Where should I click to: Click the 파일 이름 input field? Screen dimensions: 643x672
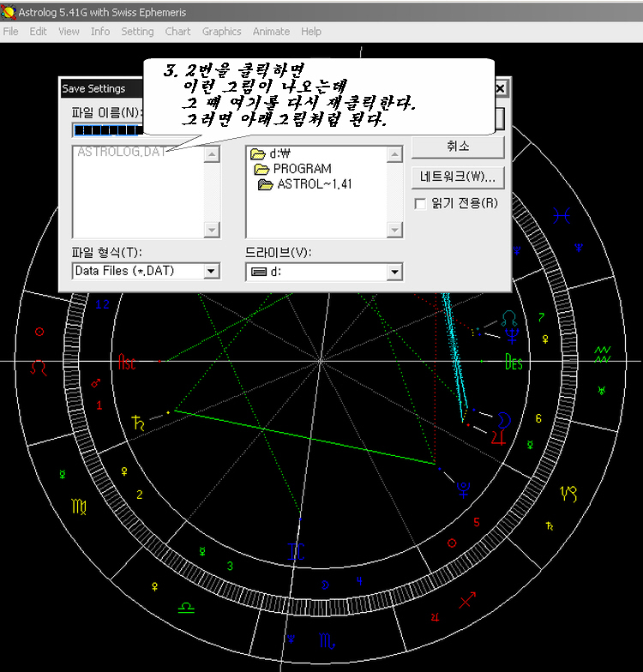(108, 130)
